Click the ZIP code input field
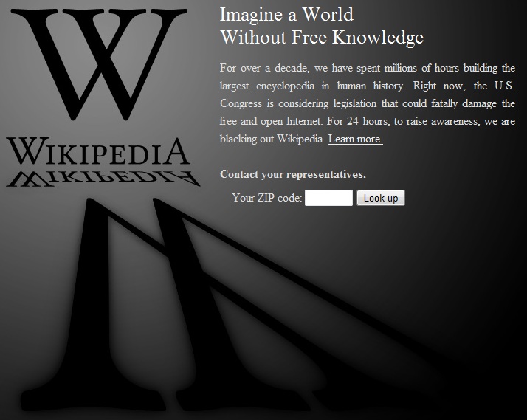Image resolution: width=527 pixels, height=420 pixels. 328,198
